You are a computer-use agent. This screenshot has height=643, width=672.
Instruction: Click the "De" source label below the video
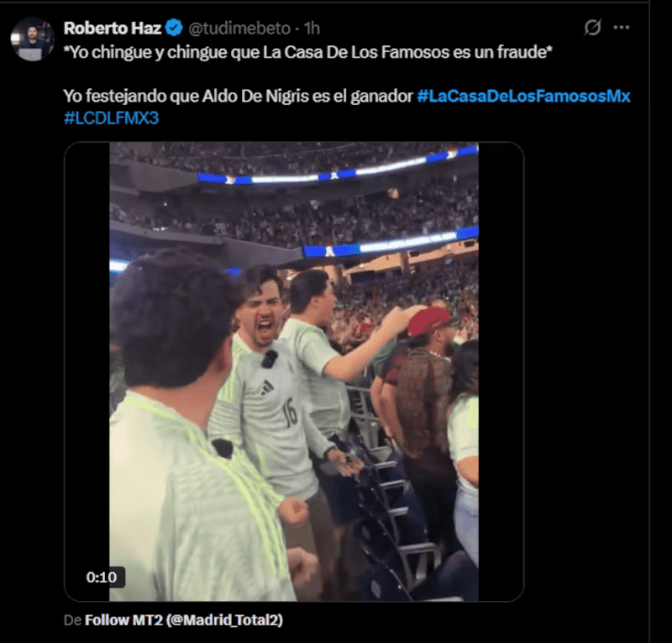point(71,620)
